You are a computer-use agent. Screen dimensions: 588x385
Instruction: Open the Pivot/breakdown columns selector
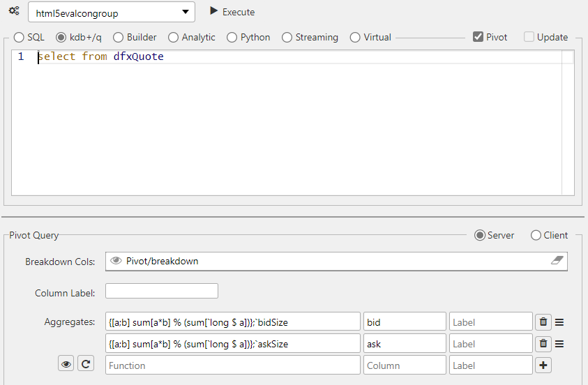[328, 261]
